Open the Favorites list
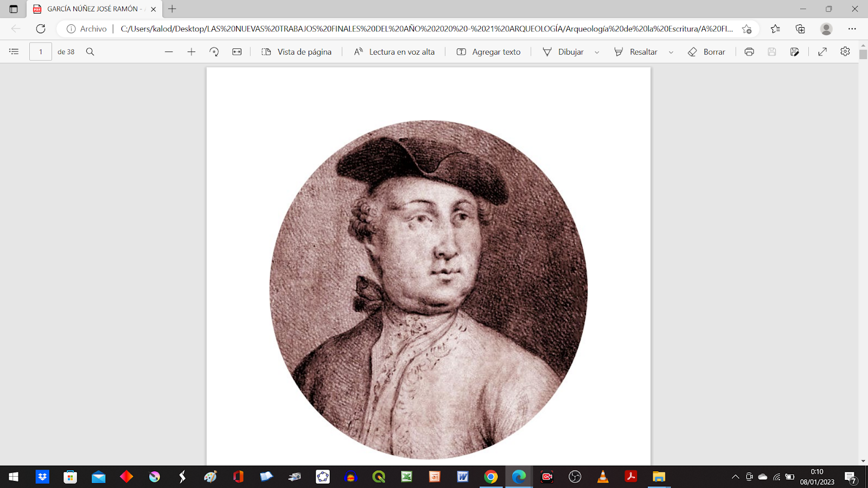 pyautogui.click(x=775, y=29)
